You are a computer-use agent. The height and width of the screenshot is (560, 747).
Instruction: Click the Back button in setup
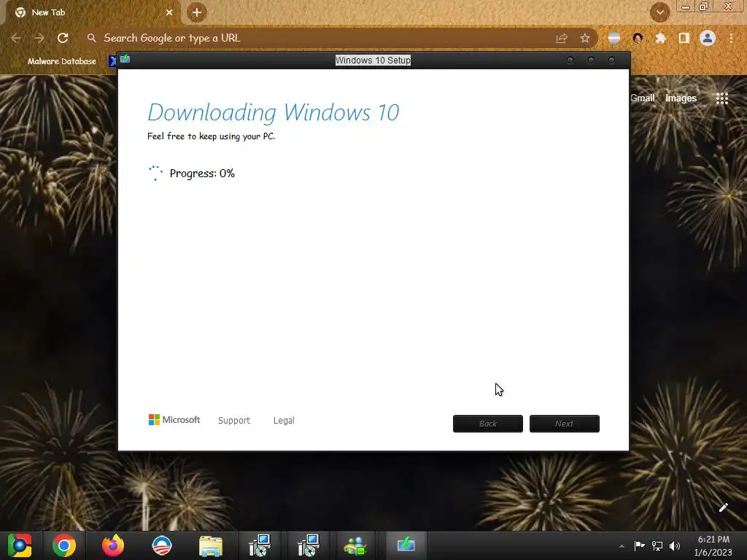[x=488, y=424]
